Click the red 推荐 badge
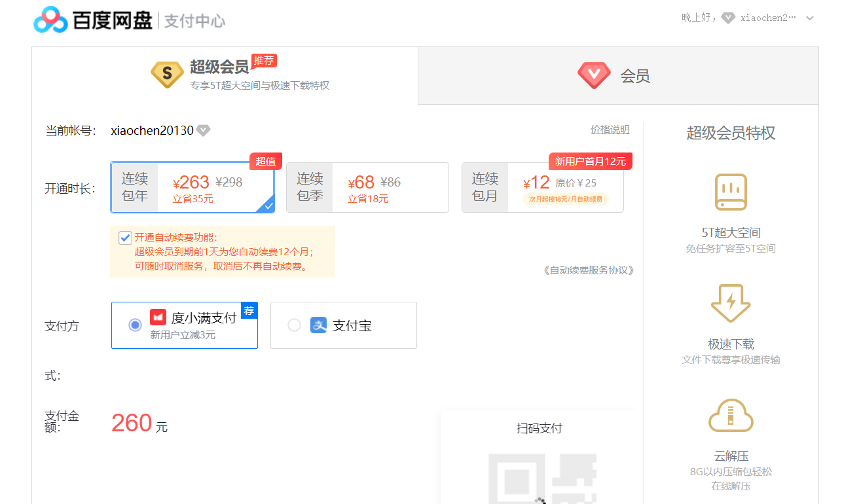The width and height of the screenshot is (842, 504). click(265, 60)
